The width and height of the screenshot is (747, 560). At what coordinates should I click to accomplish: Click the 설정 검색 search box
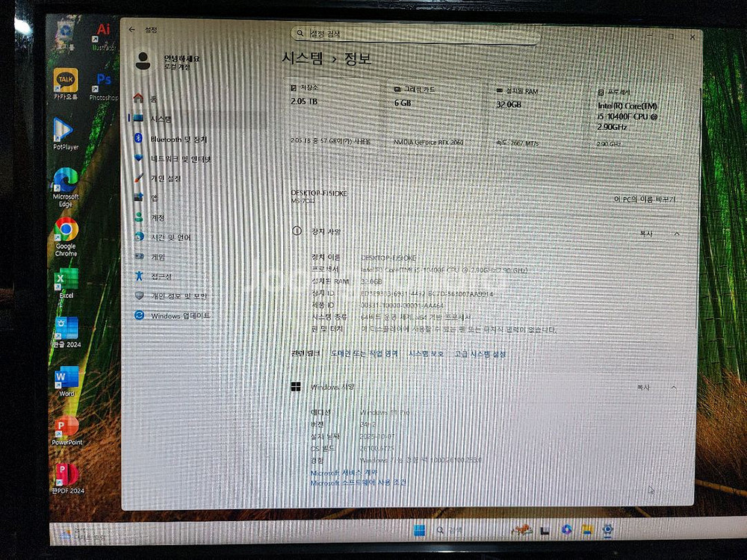coord(415,34)
